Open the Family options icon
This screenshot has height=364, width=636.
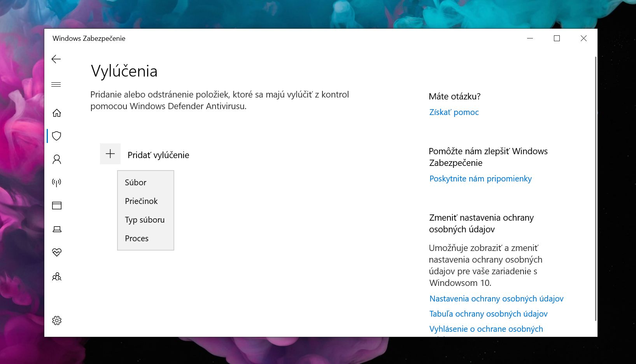(57, 277)
